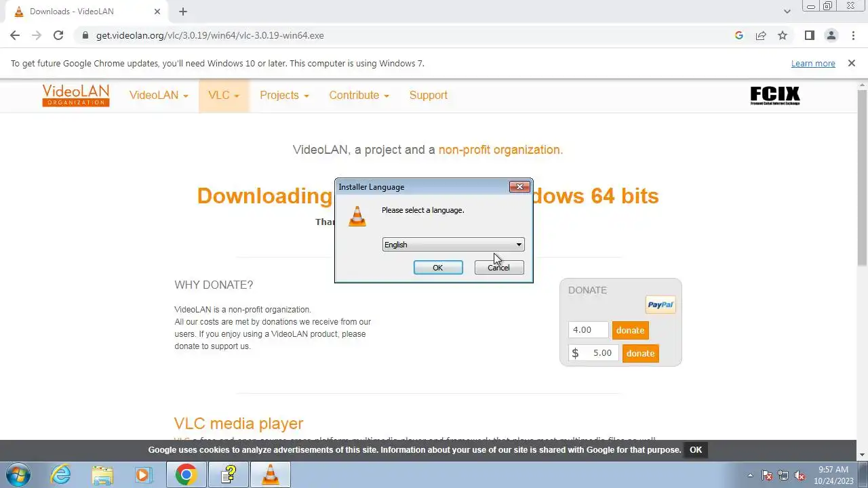Click the FCIX sponsor logo
Viewport: 868px width, 488px height.
[x=775, y=96]
